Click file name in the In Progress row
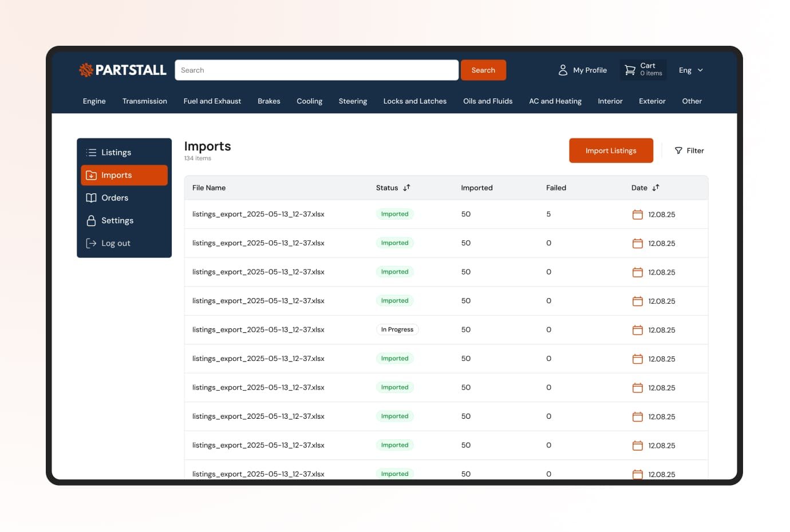 [258, 330]
